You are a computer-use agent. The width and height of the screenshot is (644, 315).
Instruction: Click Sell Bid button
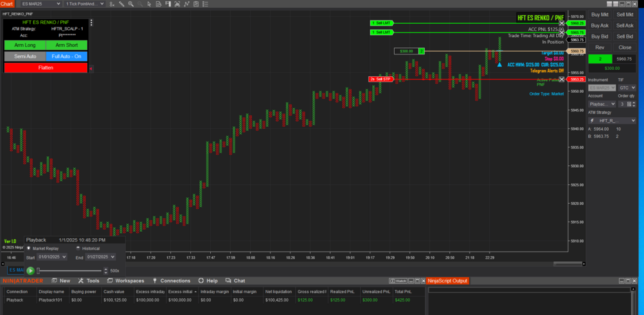625,36
